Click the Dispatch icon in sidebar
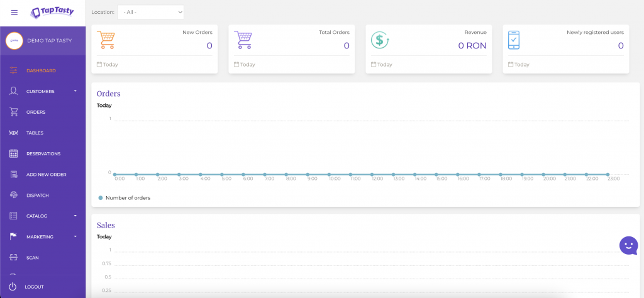This screenshot has height=298, width=644. pyautogui.click(x=13, y=195)
